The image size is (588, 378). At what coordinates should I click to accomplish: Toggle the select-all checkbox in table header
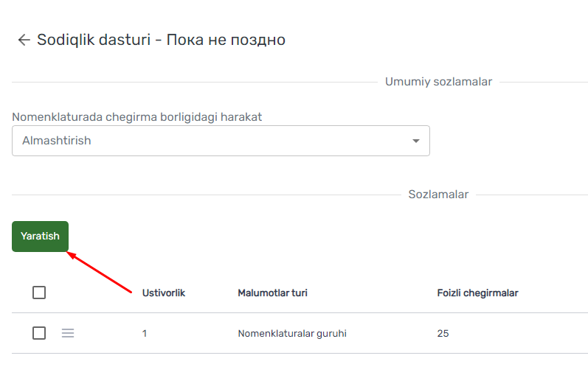tap(39, 293)
